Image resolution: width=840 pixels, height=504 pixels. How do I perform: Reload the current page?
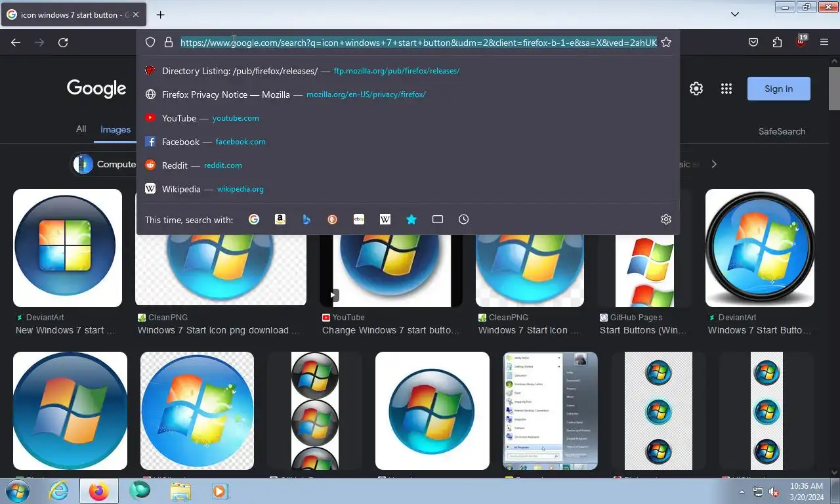(63, 42)
